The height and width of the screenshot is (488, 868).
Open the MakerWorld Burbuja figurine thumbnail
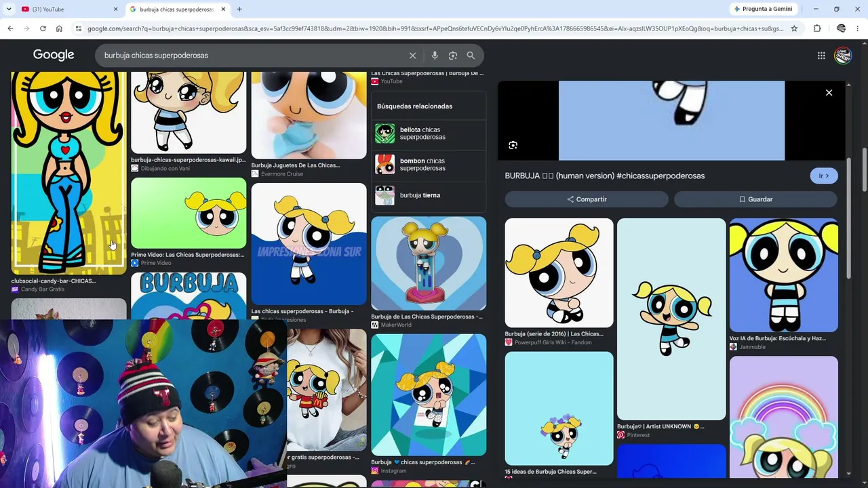tap(429, 264)
